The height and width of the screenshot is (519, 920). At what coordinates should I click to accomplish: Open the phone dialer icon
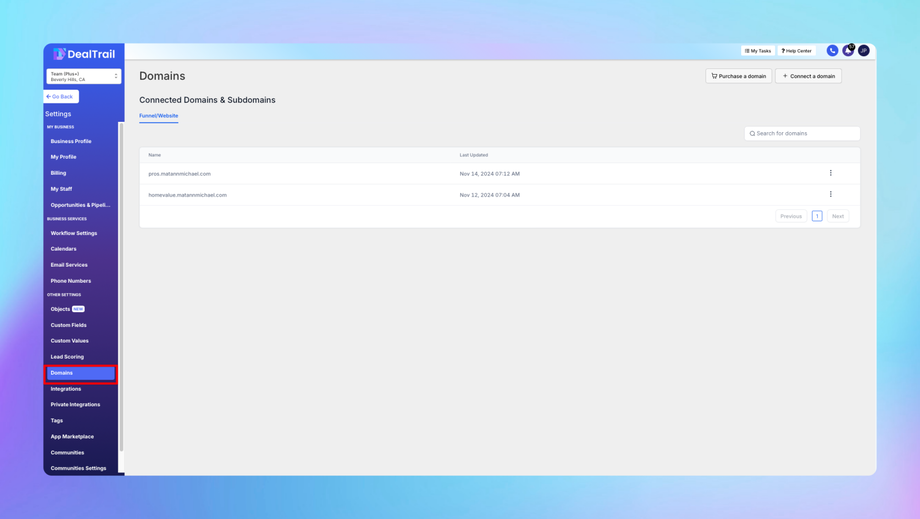pos(832,51)
